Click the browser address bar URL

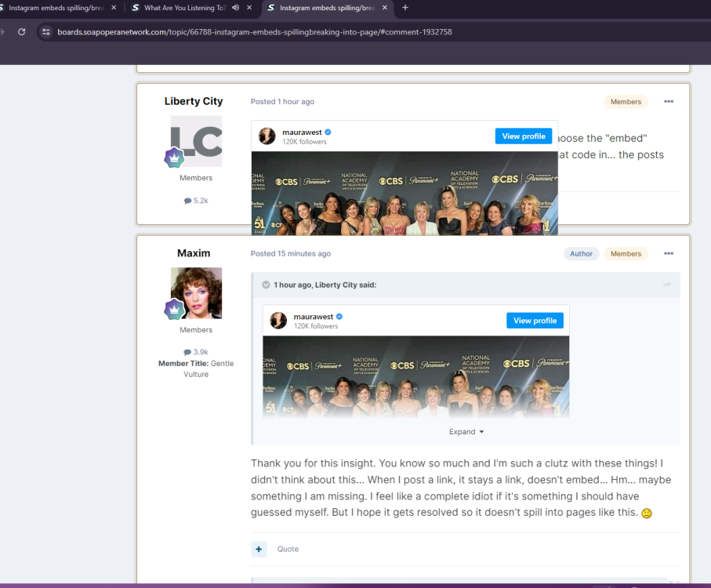[254, 32]
